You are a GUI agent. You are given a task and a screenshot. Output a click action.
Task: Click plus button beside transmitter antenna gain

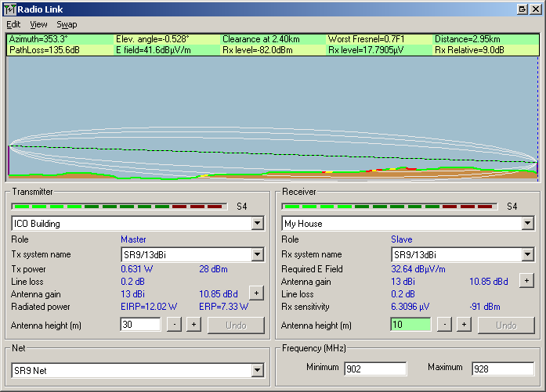(x=255, y=293)
